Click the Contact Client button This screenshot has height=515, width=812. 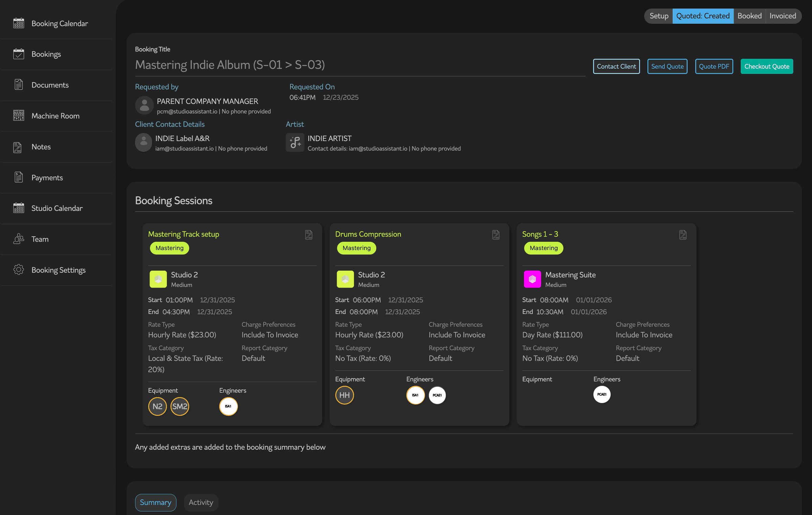click(x=616, y=66)
